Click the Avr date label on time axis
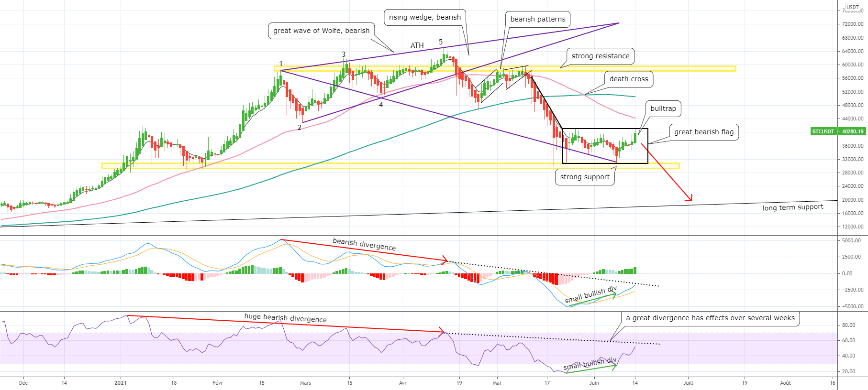The width and height of the screenshot is (868, 390). (x=403, y=383)
